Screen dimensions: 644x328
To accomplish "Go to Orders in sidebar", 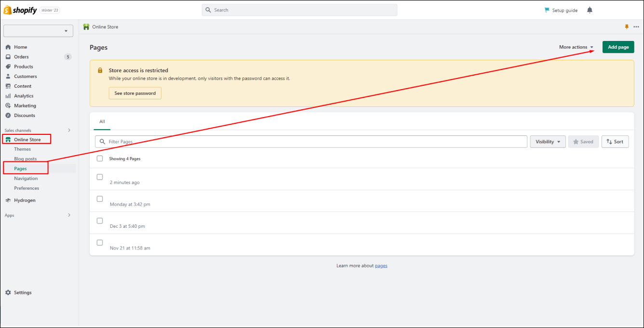I will click(x=21, y=57).
